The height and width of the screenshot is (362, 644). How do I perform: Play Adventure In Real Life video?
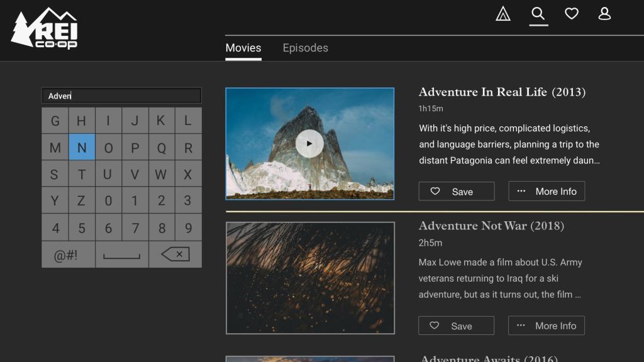coord(309,143)
